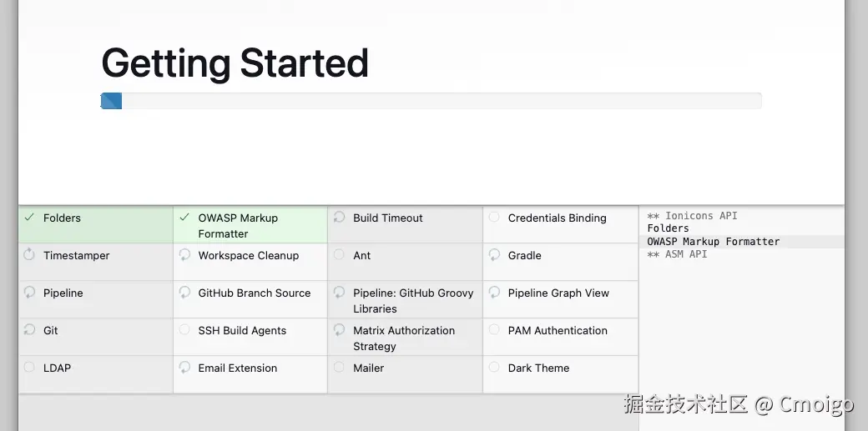Click the ASM API log entry
The width and height of the screenshot is (868, 431).
677,254
